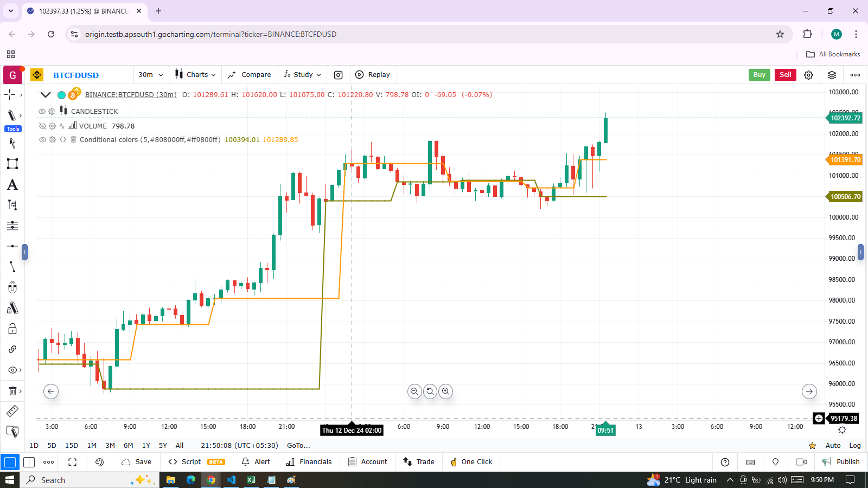Click the orange 101391.70 price label

click(x=845, y=160)
